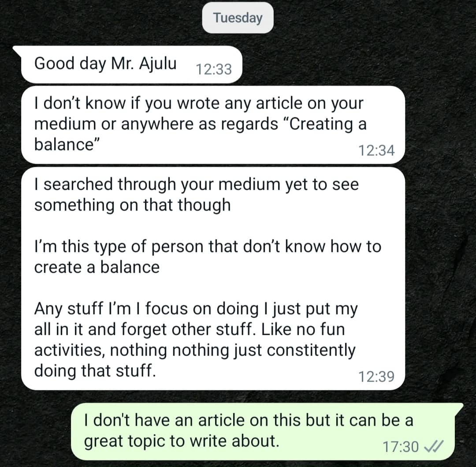Click the 12:39 message timestamp

[376, 377]
